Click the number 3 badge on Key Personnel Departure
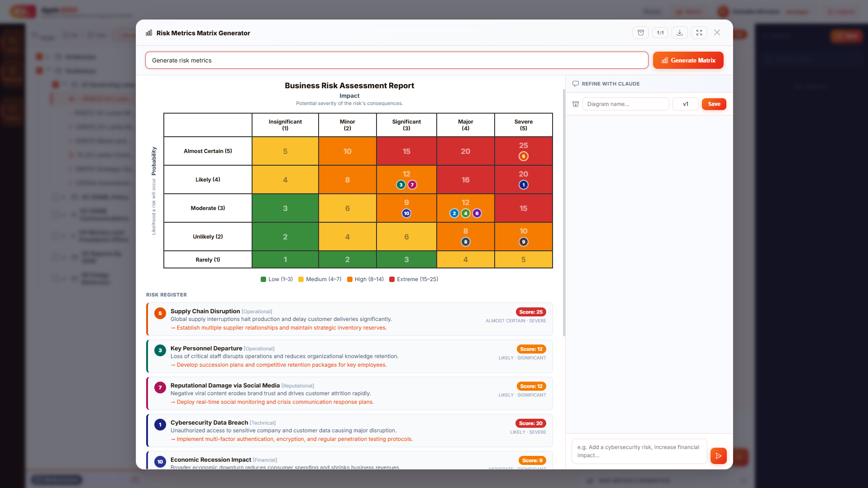This screenshot has width=868, height=488. click(x=160, y=350)
